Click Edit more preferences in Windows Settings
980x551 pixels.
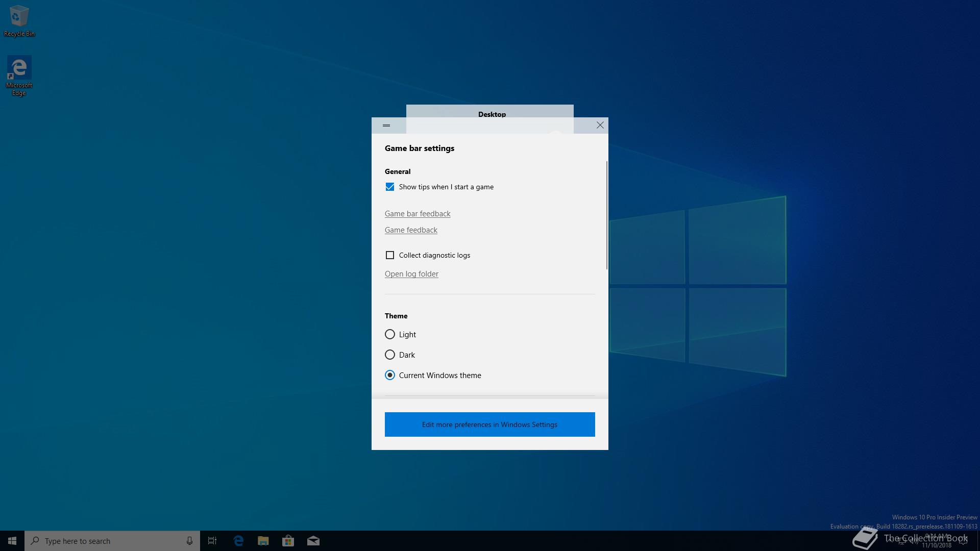(490, 424)
